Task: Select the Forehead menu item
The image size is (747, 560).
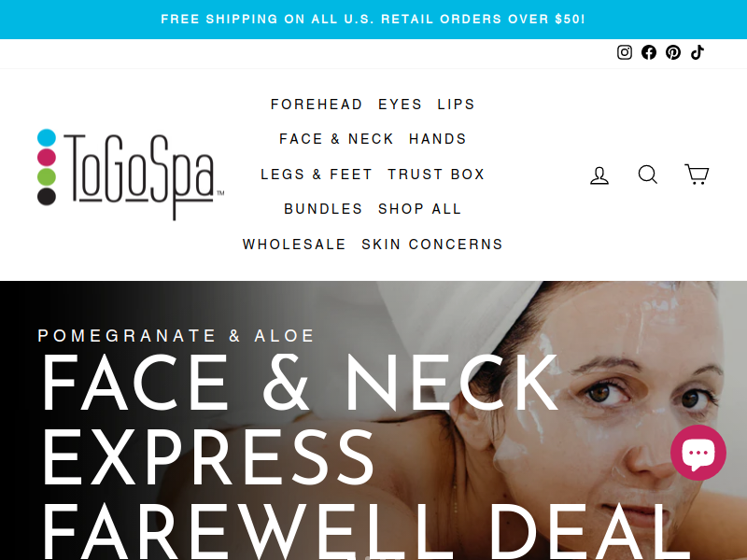Action: (317, 105)
